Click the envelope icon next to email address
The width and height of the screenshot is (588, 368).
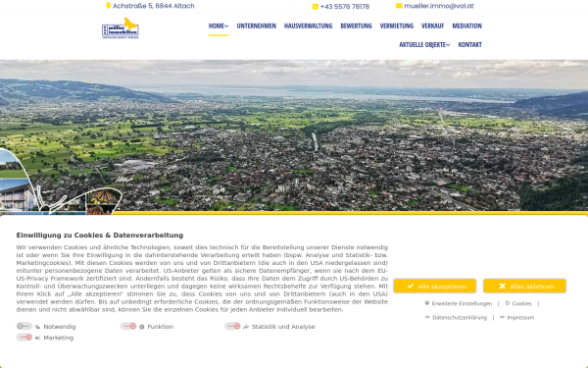[x=399, y=6]
